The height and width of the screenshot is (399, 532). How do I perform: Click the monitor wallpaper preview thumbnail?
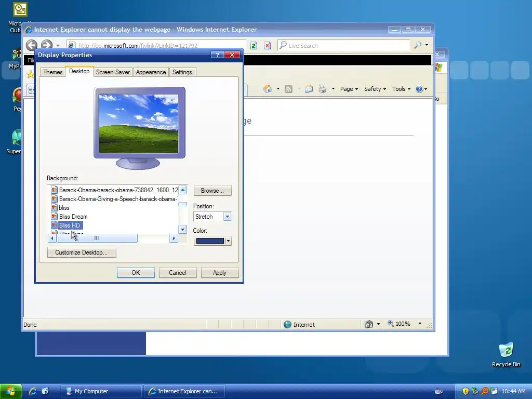coord(138,124)
